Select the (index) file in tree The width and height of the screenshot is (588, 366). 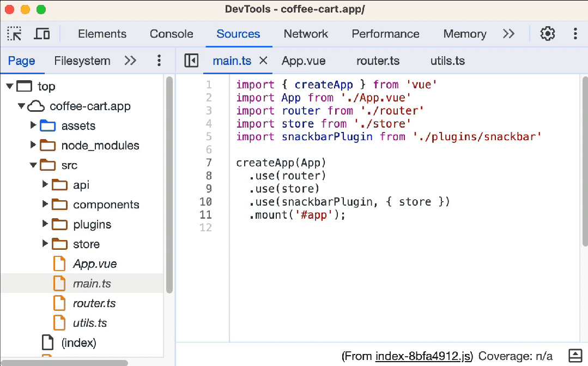coord(79,343)
